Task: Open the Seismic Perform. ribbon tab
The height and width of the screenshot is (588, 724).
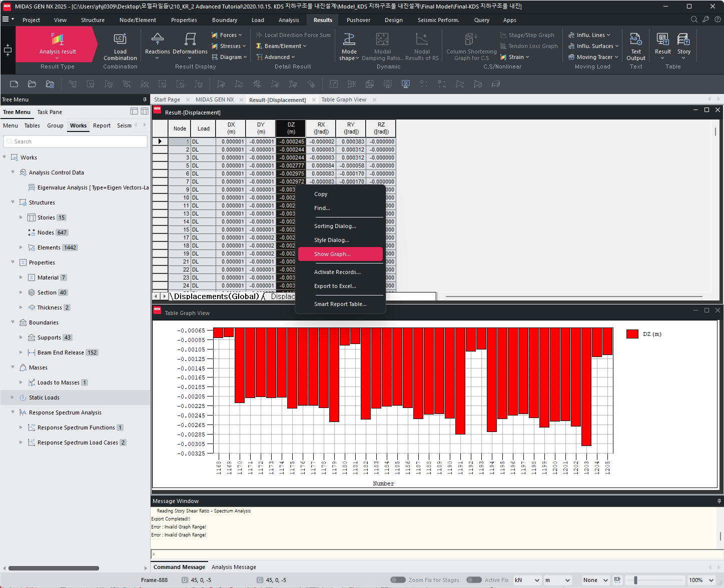Action: pos(438,20)
